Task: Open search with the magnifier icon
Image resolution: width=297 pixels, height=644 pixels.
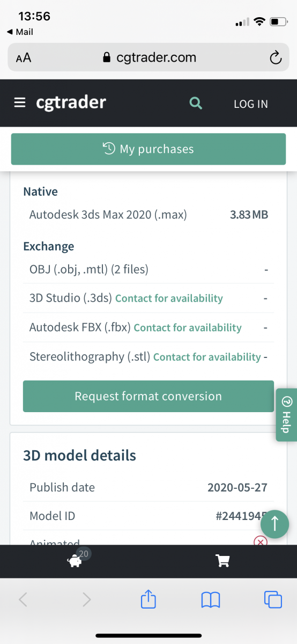Action: click(196, 103)
